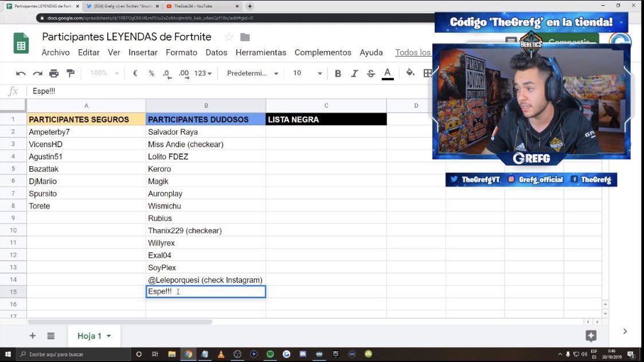
Task: Close the Participantes LEYENDAS browser tab
Action: (77, 6)
